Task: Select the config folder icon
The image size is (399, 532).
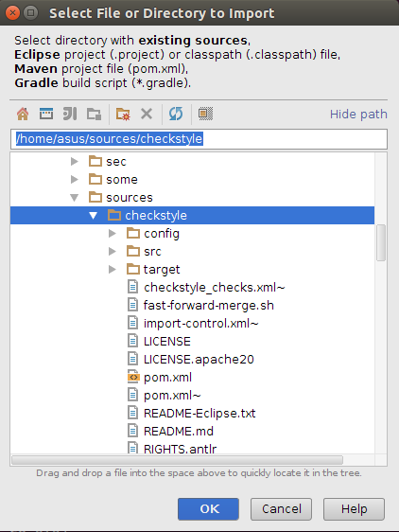Action: click(x=133, y=233)
